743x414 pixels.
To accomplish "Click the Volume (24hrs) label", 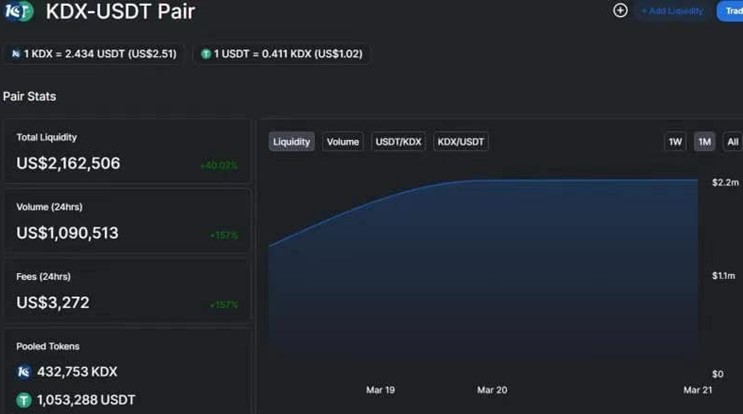I will pos(49,207).
